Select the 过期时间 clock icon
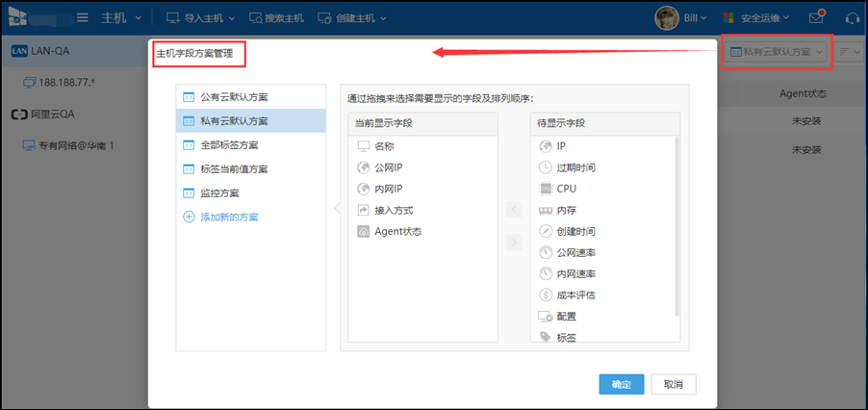Viewport: 868px width, 410px height. tap(546, 167)
